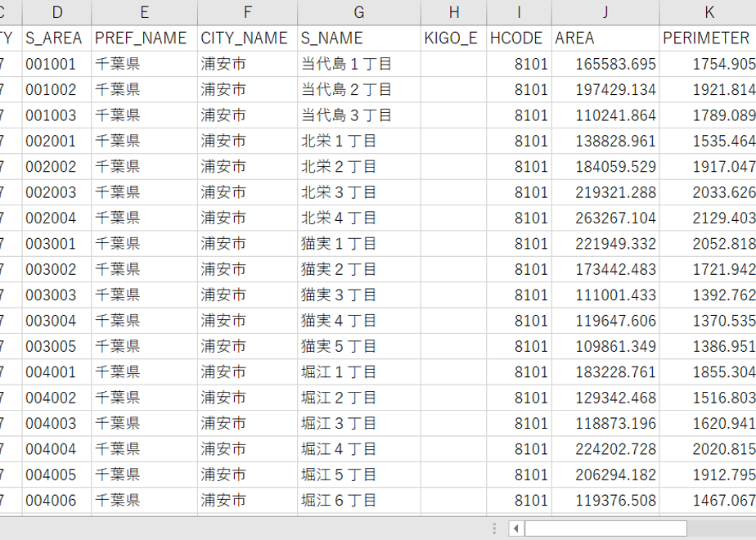Select PERIMETER value 1754.905
Viewport: 756px width, 540px height.
pos(708,64)
